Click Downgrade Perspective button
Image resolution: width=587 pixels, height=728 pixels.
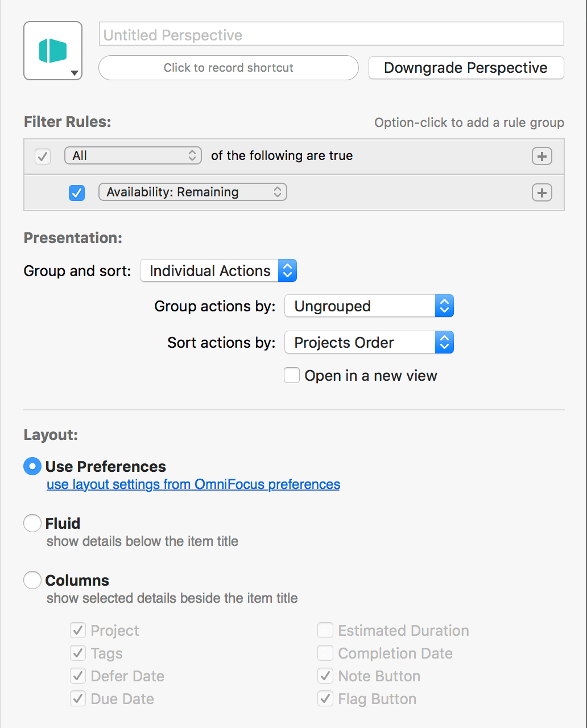tap(466, 68)
